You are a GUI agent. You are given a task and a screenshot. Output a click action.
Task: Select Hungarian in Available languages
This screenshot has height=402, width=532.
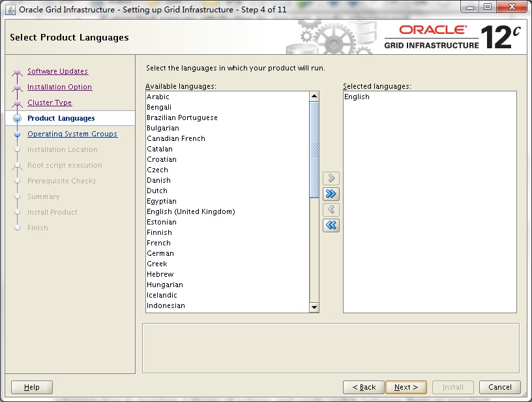[x=228, y=285]
